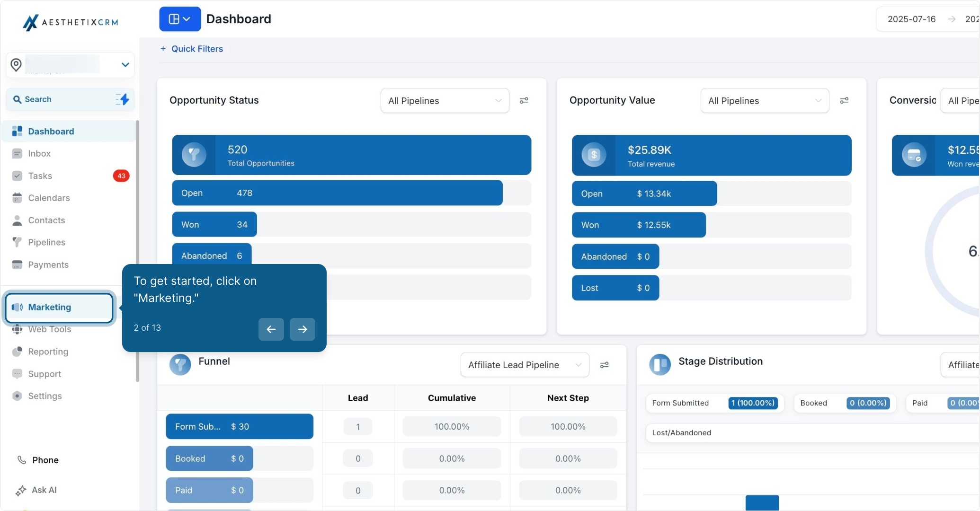Click the Inbox icon in sidebar
Image resolution: width=980 pixels, height=511 pixels.
(x=17, y=153)
